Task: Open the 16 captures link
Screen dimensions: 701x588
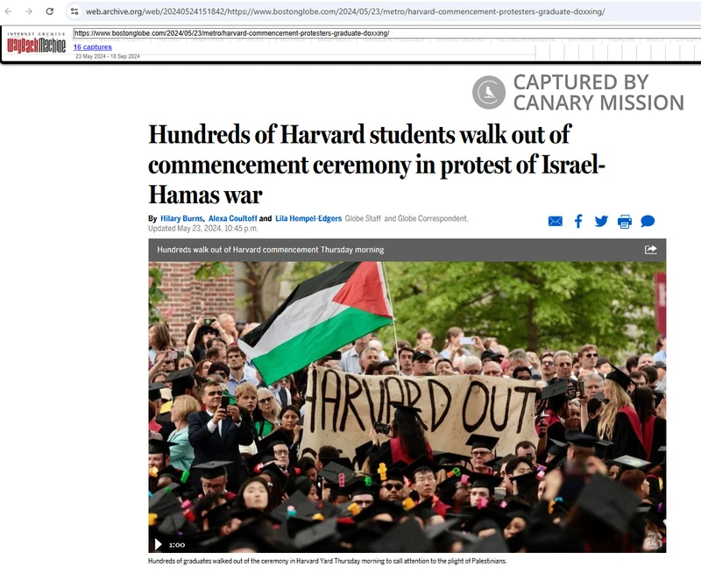Action: (93, 47)
